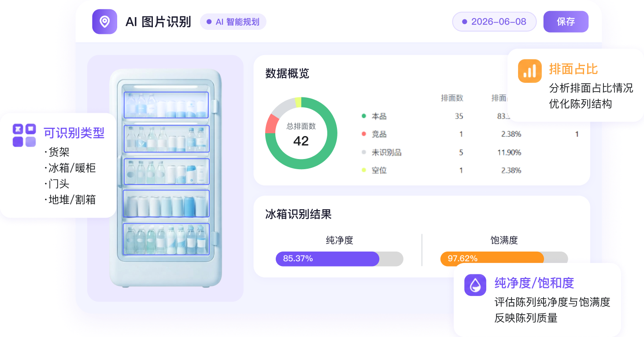
Task: Click the 评估陈列纯净度与饱满度 description text
Action: [552, 302]
